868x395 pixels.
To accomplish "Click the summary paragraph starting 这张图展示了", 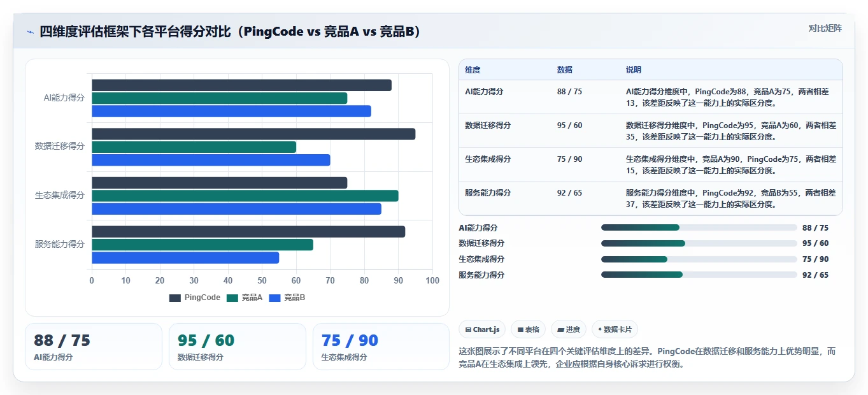I will tap(647, 358).
